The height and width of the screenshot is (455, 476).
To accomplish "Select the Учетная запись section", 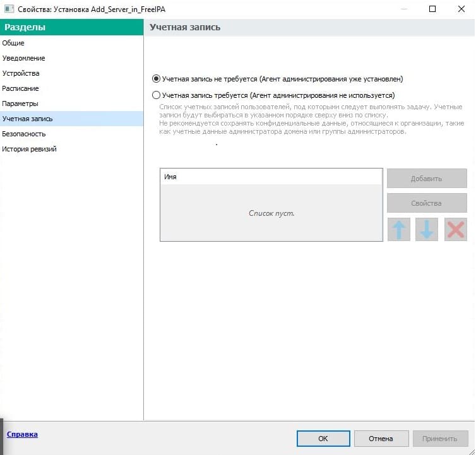I will (x=27, y=119).
